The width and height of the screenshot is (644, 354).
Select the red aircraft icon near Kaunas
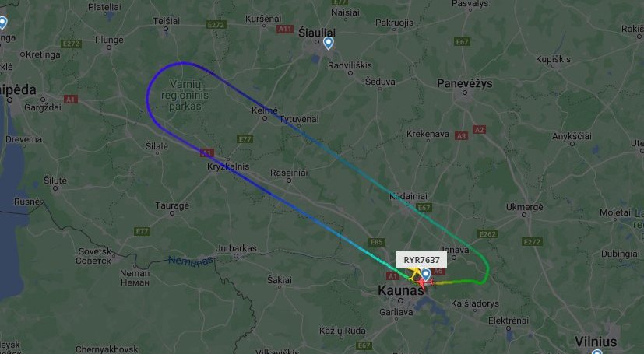click(424, 282)
